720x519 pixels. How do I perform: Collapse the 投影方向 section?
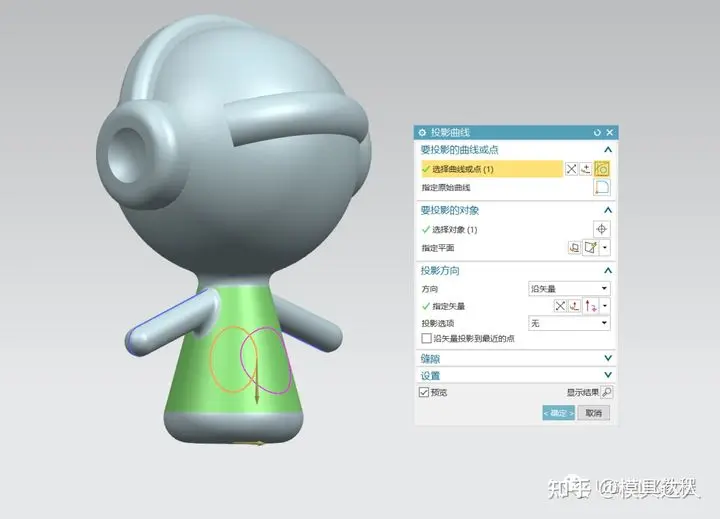coord(608,271)
